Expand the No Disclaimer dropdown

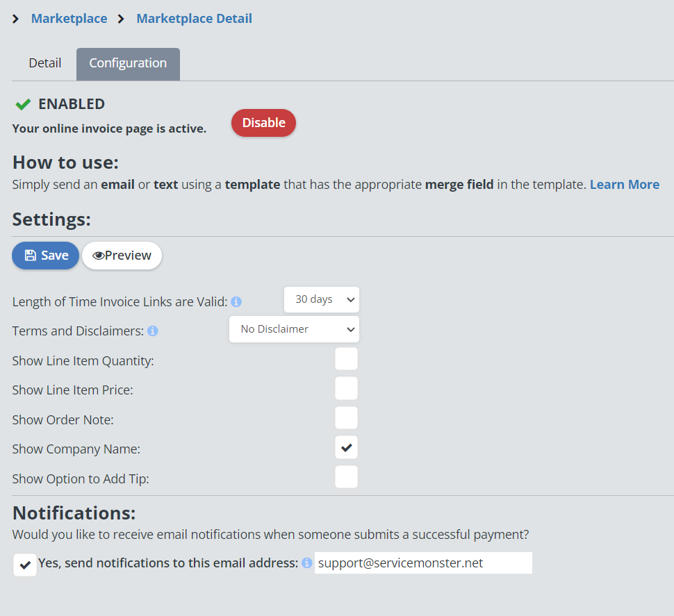tap(294, 329)
